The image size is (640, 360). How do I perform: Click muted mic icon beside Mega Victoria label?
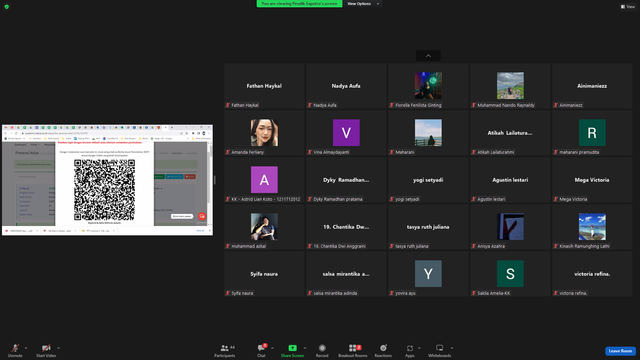(x=556, y=199)
